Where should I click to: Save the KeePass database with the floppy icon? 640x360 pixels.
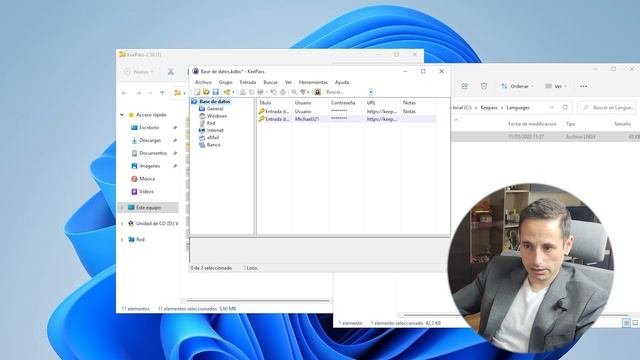click(x=216, y=92)
